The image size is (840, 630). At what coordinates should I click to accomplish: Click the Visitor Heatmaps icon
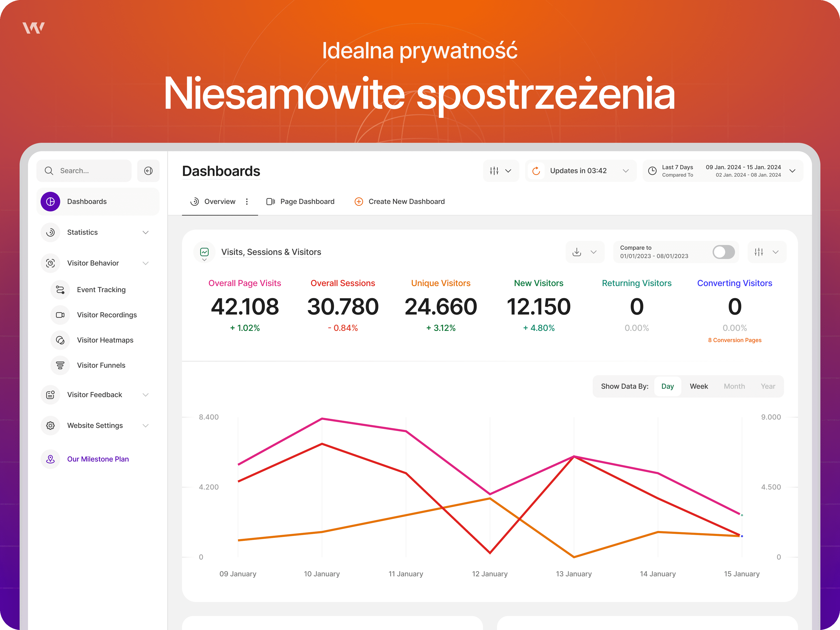[x=60, y=340]
